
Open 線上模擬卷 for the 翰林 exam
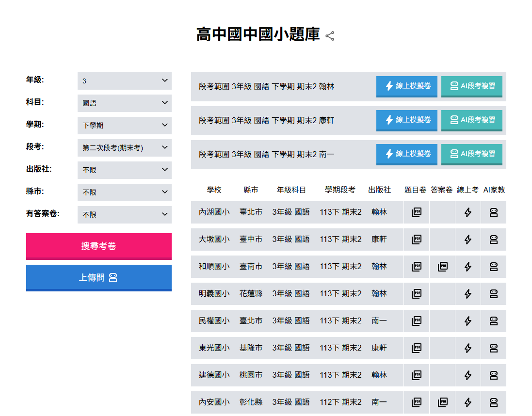point(406,87)
